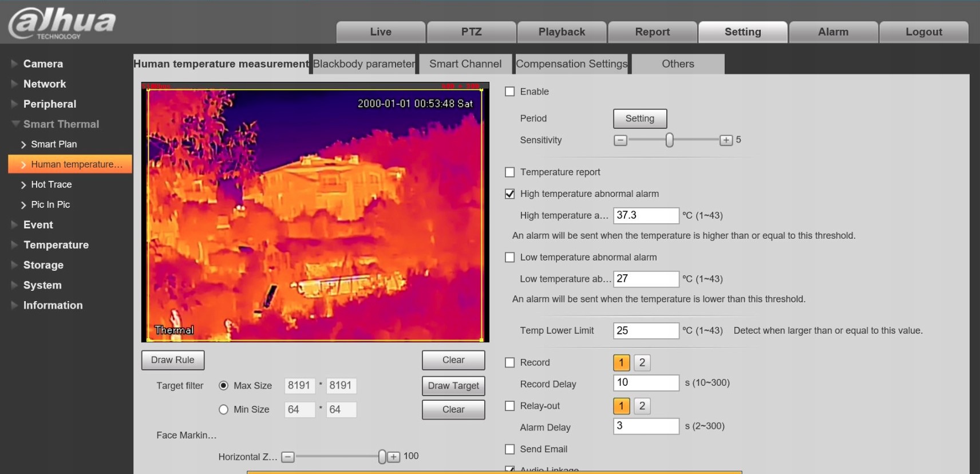This screenshot has width=980, height=474.
Task: Expand the Temperature sidebar section
Action: coord(56,245)
